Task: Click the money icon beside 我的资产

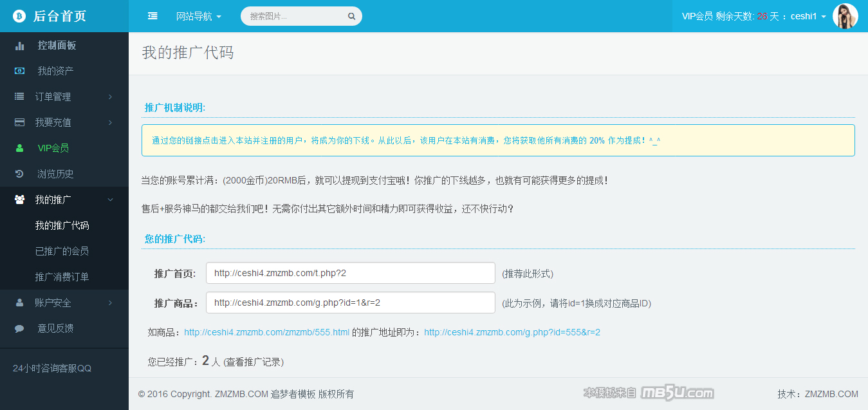Action: click(20, 71)
